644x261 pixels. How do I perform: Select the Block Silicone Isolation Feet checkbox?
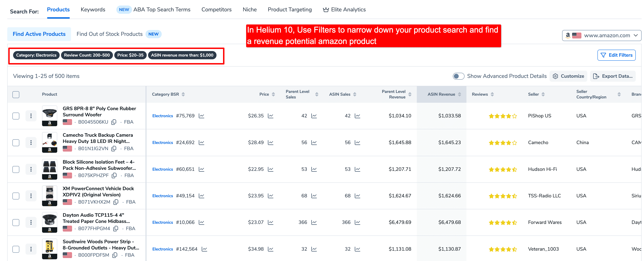[x=16, y=169]
